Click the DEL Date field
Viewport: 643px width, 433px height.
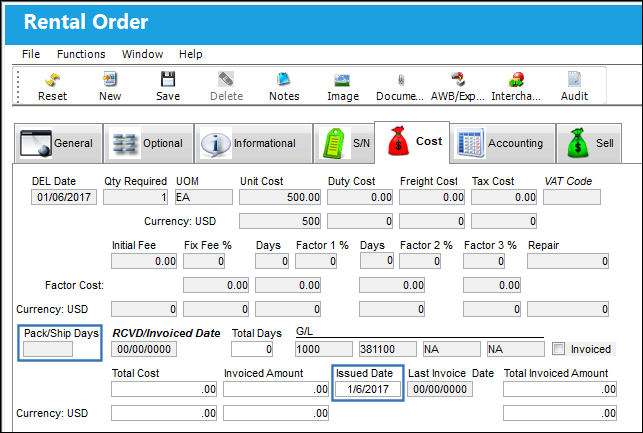64,197
